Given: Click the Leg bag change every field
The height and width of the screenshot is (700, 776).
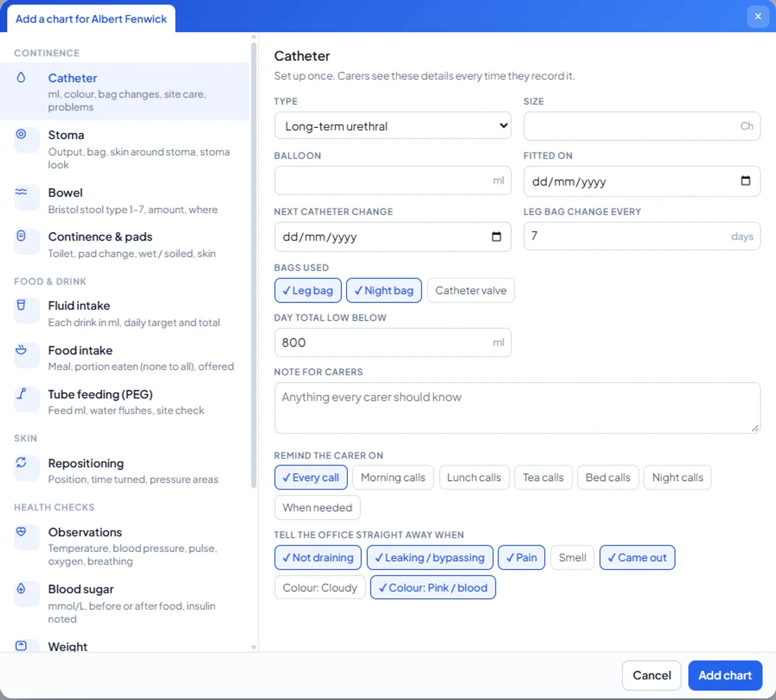Looking at the screenshot, I should (x=642, y=237).
